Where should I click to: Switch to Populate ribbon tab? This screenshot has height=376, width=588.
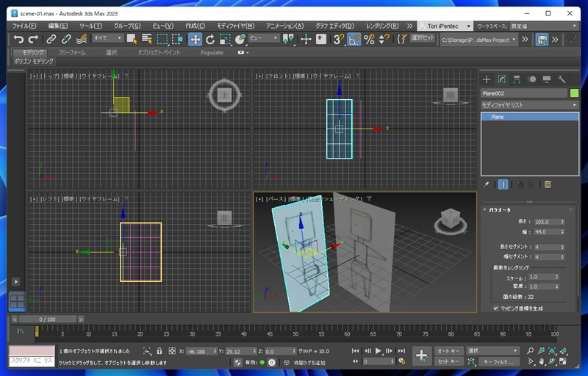click(x=212, y=52)
